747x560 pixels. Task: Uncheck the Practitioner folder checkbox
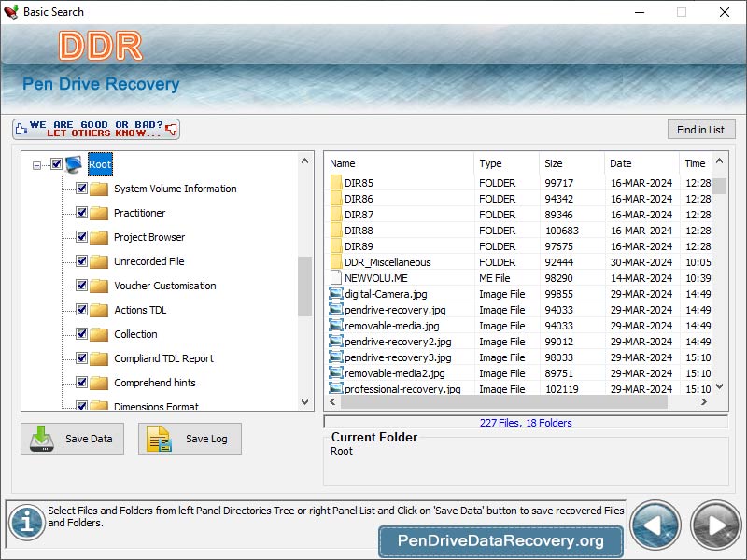click(81, 213)
